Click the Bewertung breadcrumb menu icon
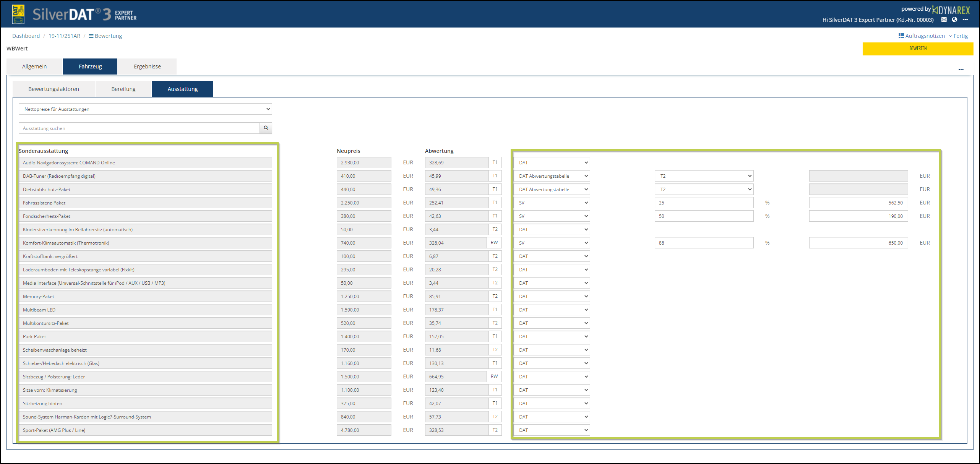This screenshot has height=464, width=980. [x=91, y=36]
